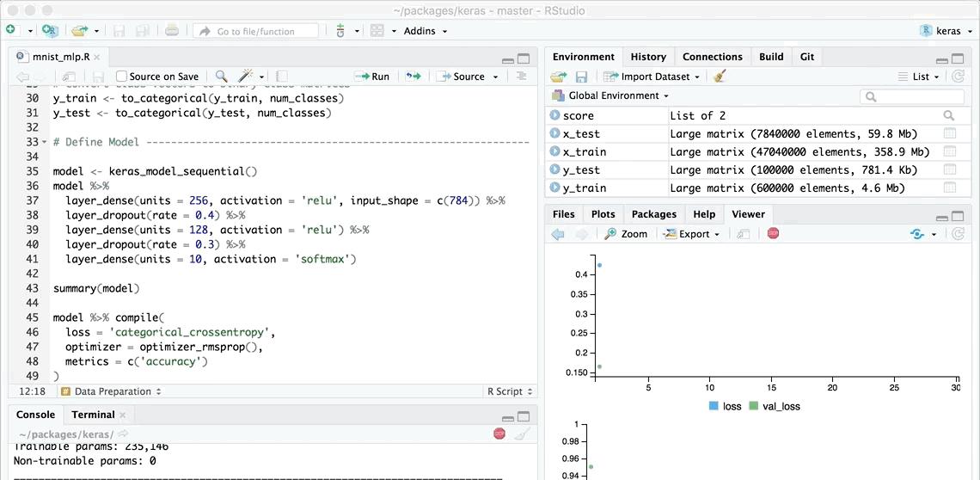Viewport: 980px width, 480px height.
Task: Click the Viewer stop icon
Action: 773,233
